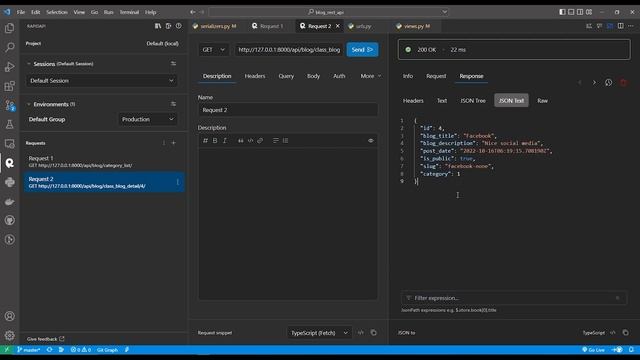Toggle description preview eye icon
Screen dimensions: 640x360
coord(371,140)
